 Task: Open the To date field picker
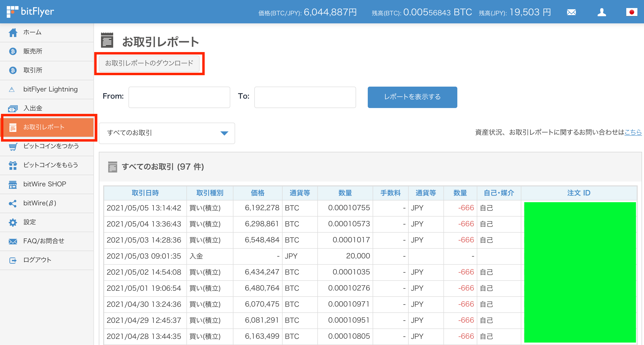coord(305,97)
